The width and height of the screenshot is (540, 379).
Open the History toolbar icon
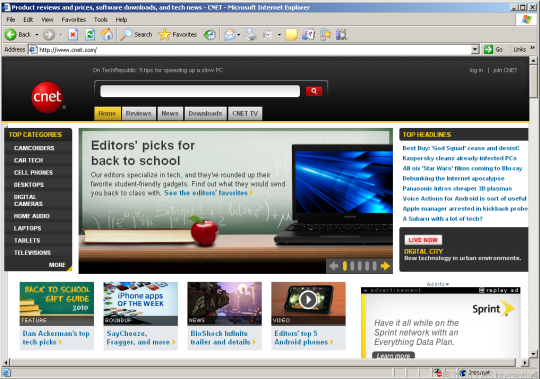pyautogui.click(x=209, y=34)
